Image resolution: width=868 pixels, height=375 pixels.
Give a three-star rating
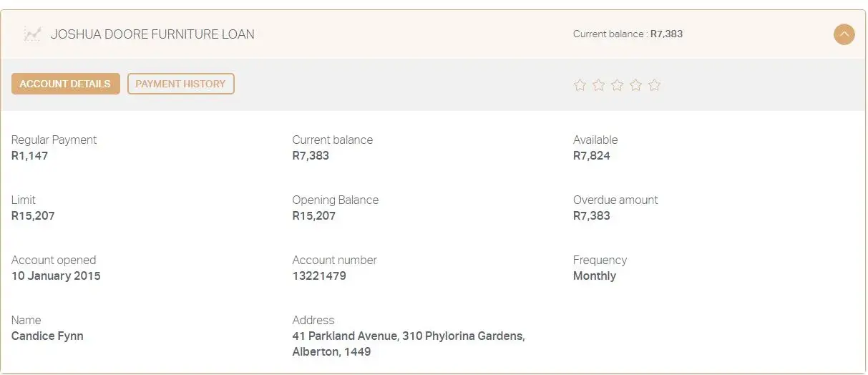coord(617,85)
